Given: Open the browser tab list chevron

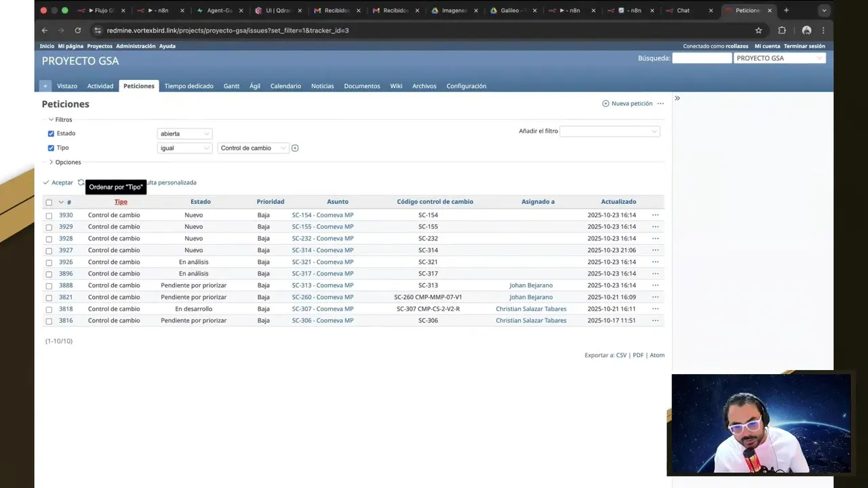Looking at the screenshot, I should 824,10.
